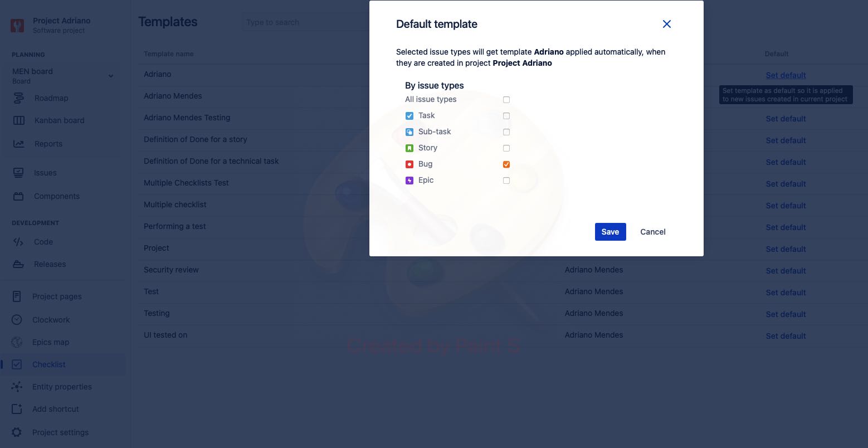This screenshot has height=448, width=868.
Task: Open Project settings from the sidebar
Action: tap(60, 432)
